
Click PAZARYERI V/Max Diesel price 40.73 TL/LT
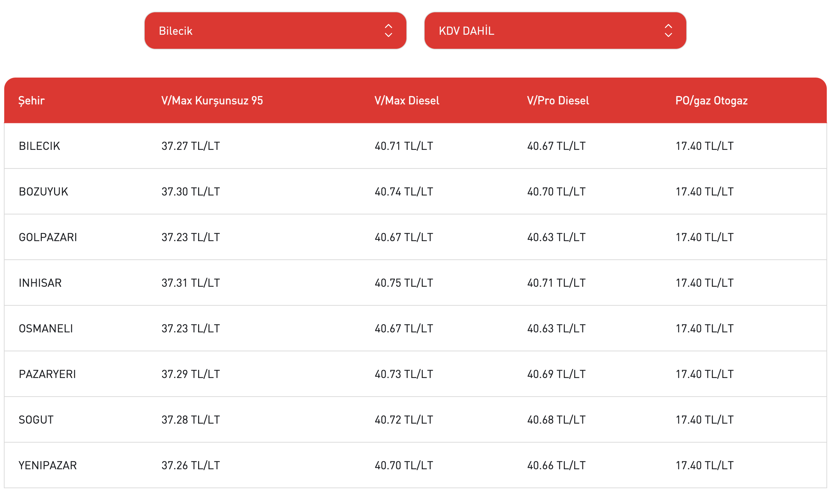404,374
